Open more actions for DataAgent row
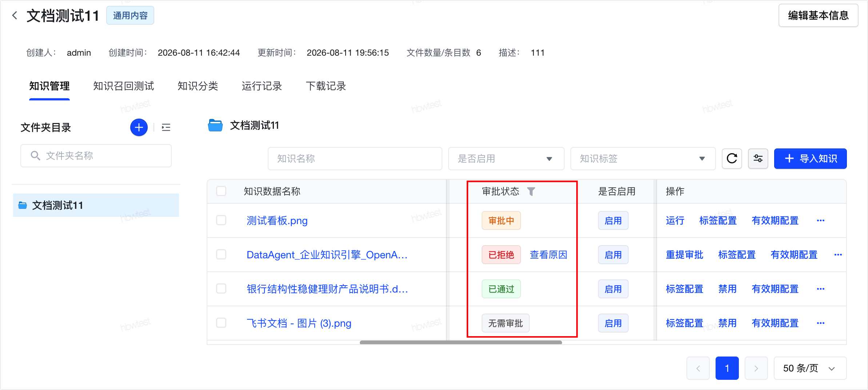Image resolution: width=868 pixels, height=390 pixels. 838,255
